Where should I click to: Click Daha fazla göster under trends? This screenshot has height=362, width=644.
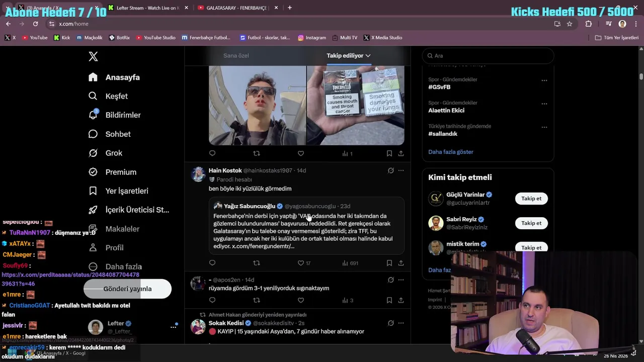point(451,152)
